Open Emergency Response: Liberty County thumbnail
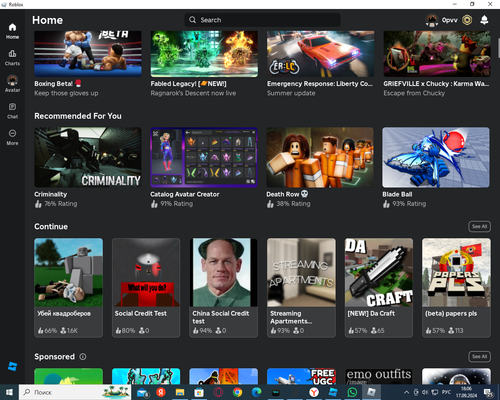500x400 pixels. [x=320, y=54]
